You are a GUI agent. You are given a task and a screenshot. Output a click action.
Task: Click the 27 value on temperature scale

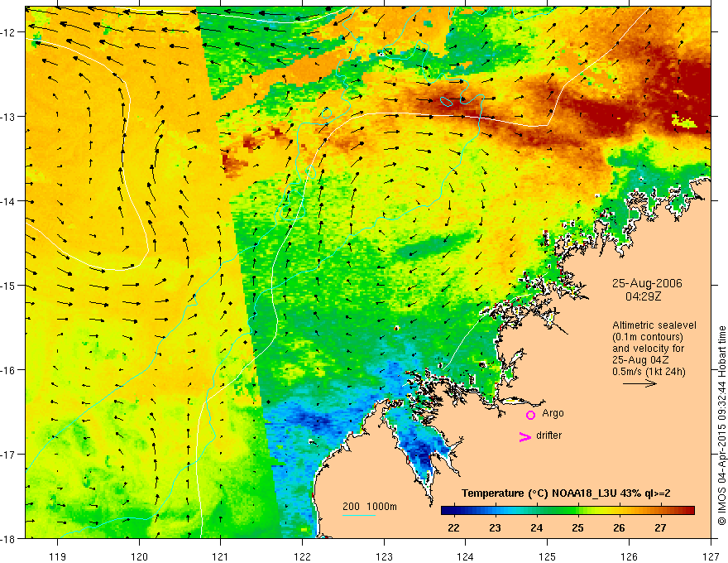pos(660,527)
